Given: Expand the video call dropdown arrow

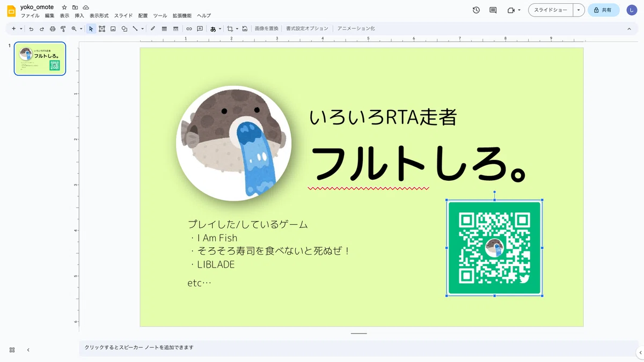Looking at the screenshot, I should point(519,10).
